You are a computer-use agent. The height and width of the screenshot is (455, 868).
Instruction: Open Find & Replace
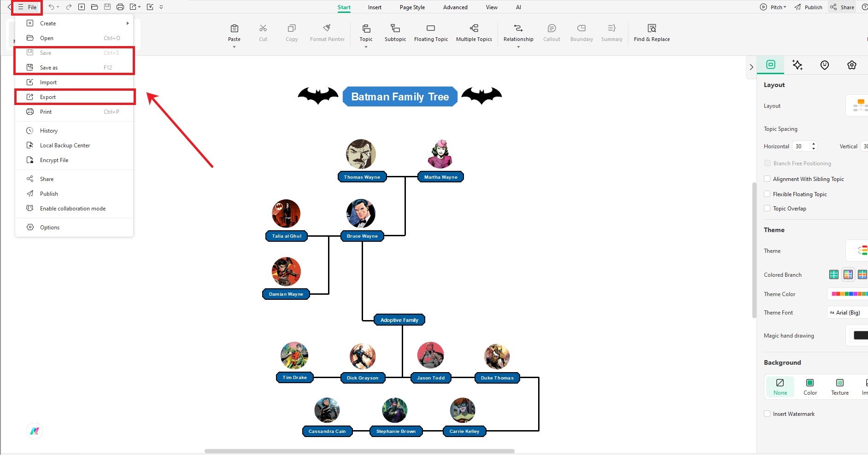click(x=651, y=33)
